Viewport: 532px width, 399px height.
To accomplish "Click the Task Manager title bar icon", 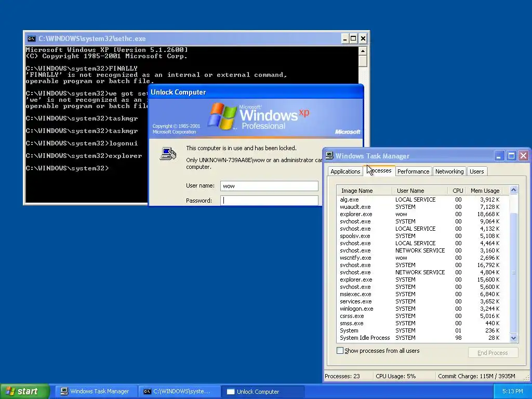I will pos(329,156).
